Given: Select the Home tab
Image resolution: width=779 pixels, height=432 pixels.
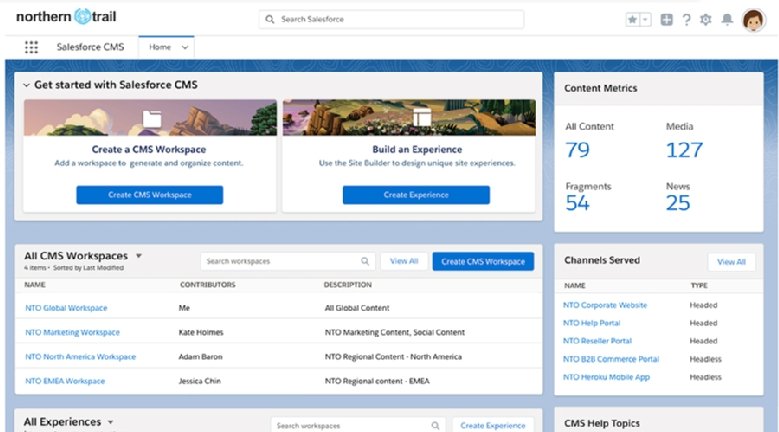Looking at the screenshot, I should pyautogui.click(x=160, y=47).
